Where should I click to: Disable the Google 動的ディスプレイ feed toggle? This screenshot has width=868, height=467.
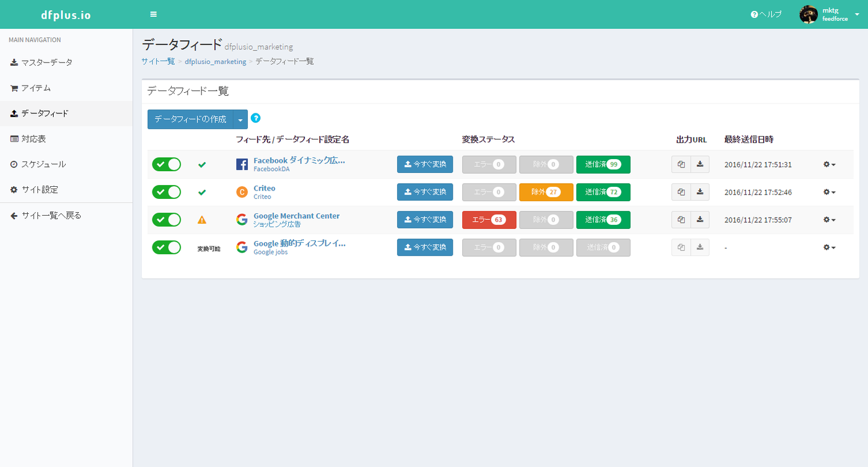[x=166, y=248]
